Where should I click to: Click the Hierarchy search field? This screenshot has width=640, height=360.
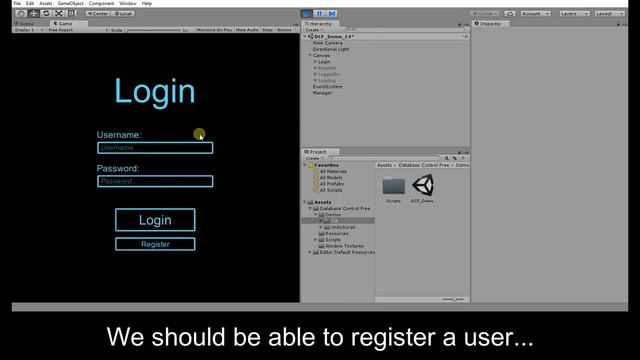tap(405, 30)
